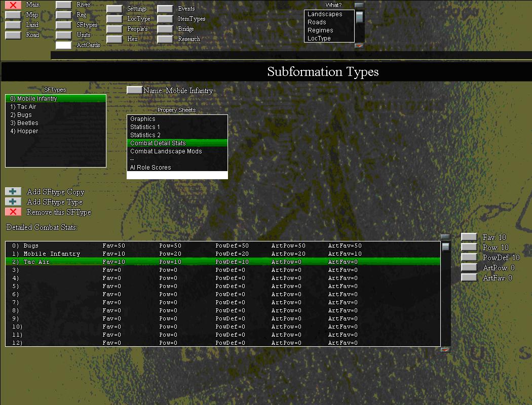
Task: Select combat stats row 3)
Action: (x=223, y=270)
